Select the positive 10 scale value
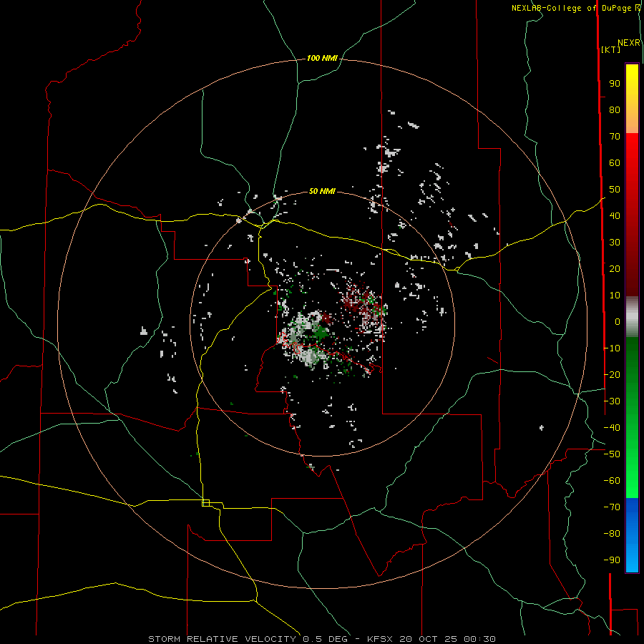644x644 pixels. point(615,296)
